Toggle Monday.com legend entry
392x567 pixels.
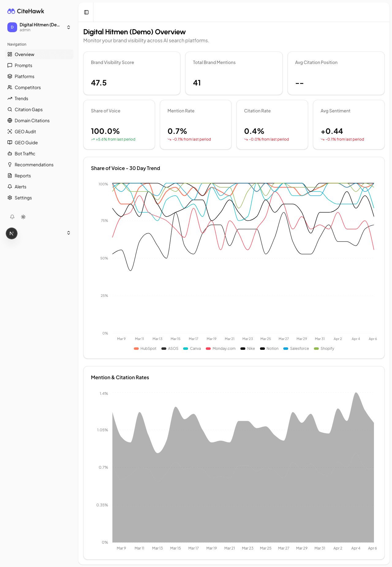click(221, 349)
